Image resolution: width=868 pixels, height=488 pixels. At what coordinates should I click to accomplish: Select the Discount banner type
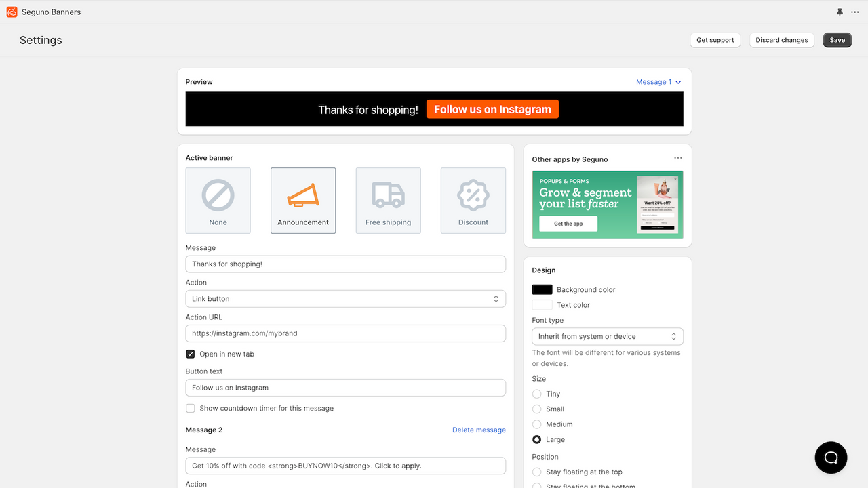473,200
